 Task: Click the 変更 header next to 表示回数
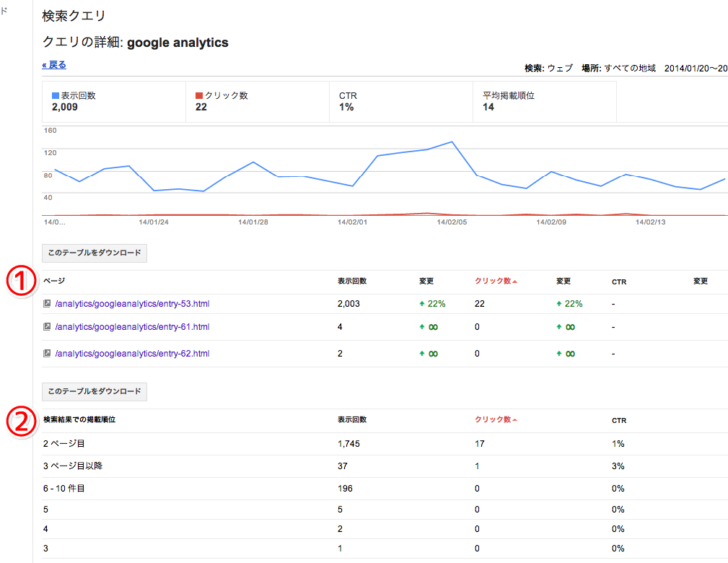426,281
